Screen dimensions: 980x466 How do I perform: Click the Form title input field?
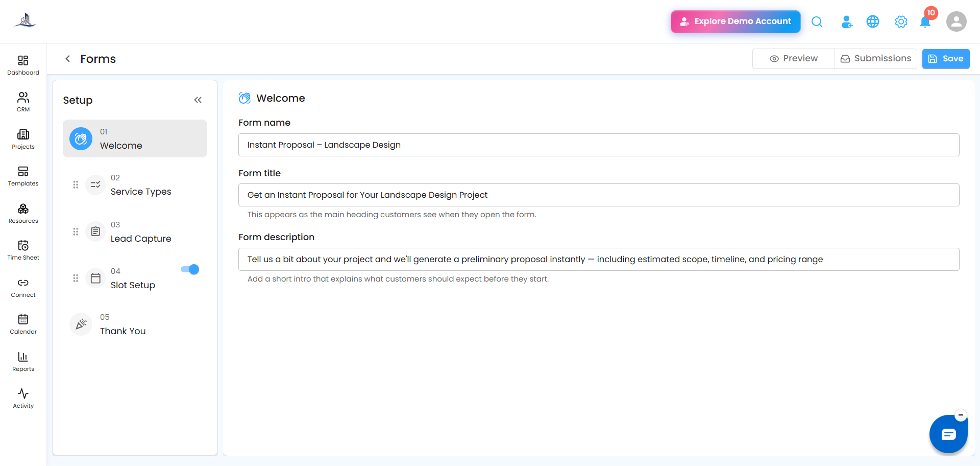click(599, 195)
